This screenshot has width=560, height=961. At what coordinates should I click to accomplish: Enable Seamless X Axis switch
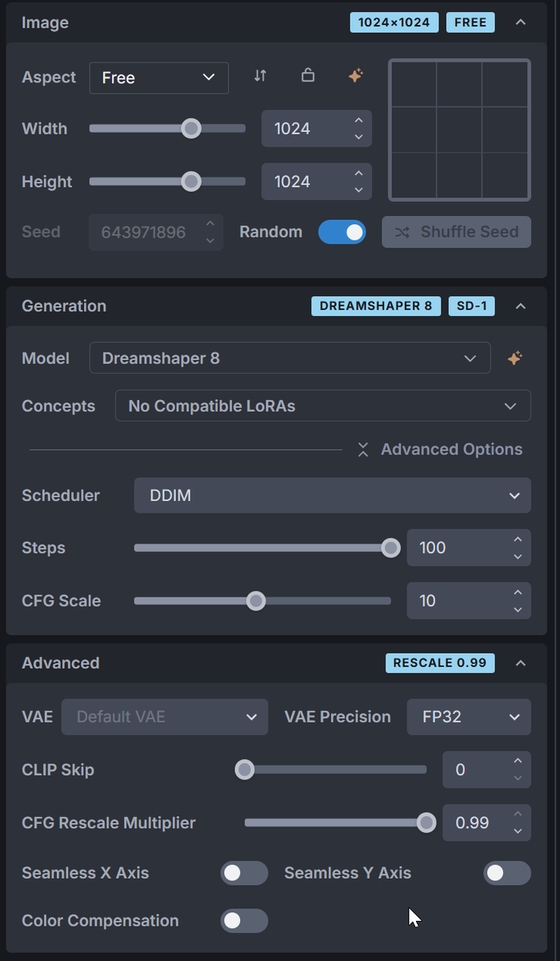(x=244, y=873)
